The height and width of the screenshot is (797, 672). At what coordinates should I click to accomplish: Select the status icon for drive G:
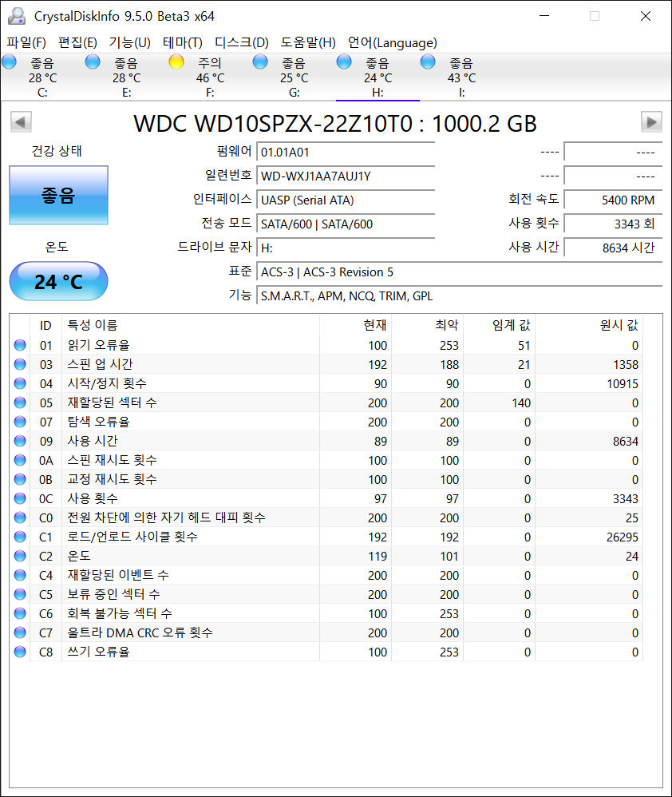click(x=260, y=62)
